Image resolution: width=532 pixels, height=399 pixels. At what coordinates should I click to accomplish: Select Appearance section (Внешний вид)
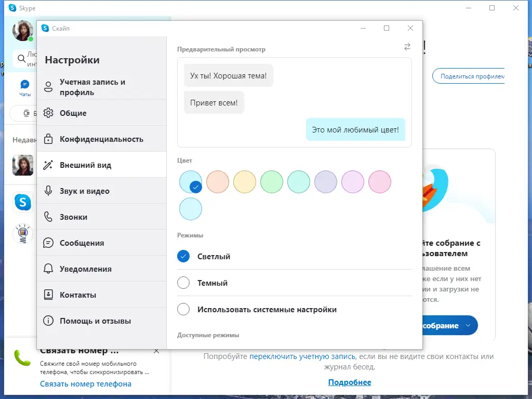[x=101, y=165]
